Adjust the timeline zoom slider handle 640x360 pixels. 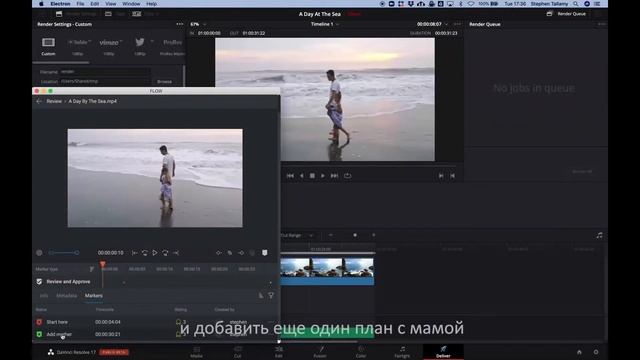coord(355,235)
